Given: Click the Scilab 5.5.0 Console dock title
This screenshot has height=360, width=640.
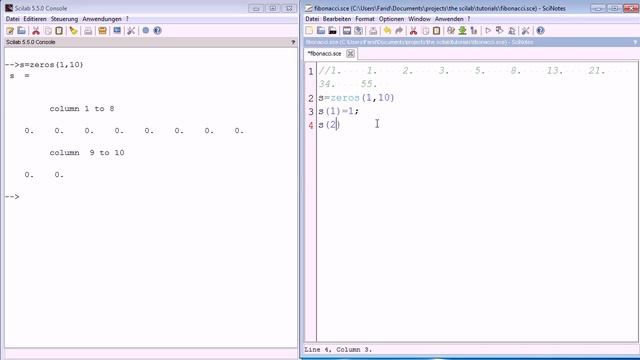Looking at the screenshot, I should (x=31, y=42).
